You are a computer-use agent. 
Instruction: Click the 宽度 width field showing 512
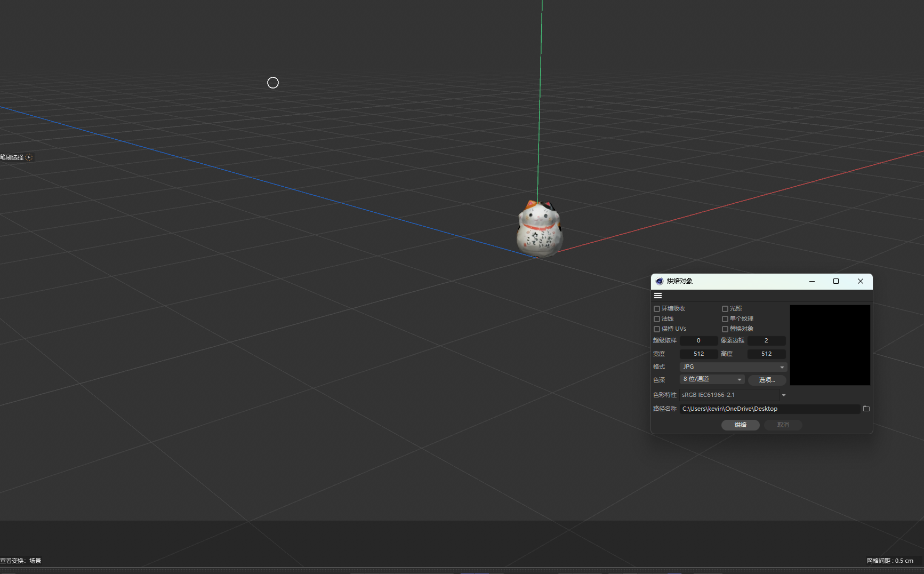coord(698,354)
